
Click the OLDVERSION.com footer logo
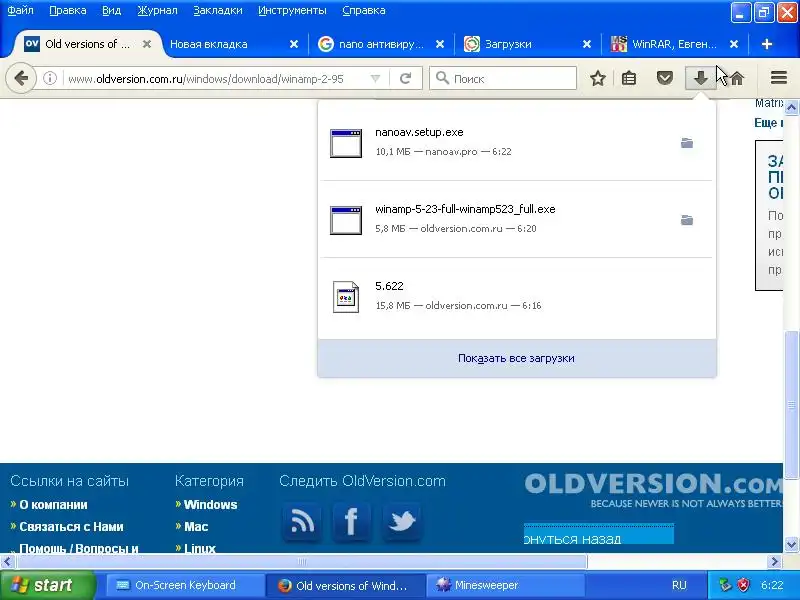point(653,490)
